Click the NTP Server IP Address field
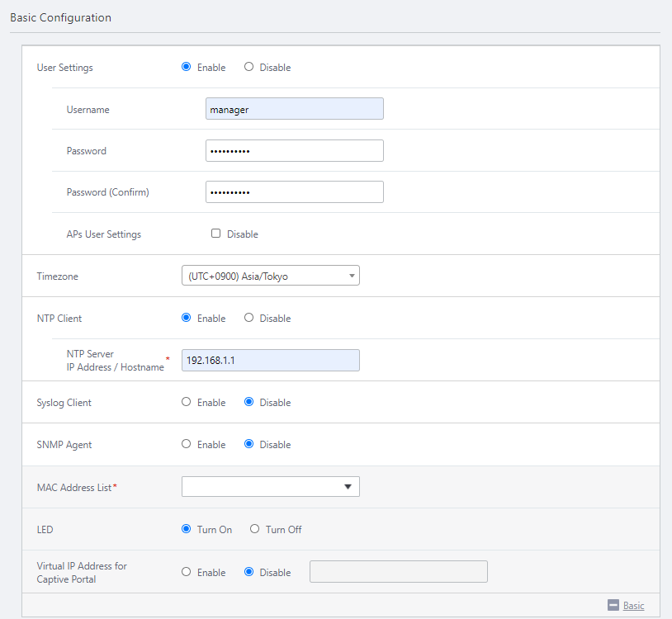This screenshot has height=619, width=672. 270,360
